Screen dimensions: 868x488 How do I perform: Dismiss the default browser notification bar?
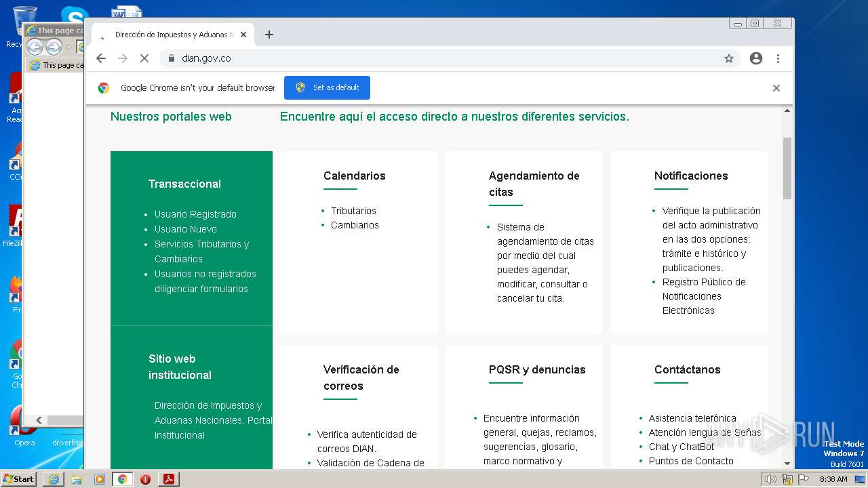pos(776,88)
